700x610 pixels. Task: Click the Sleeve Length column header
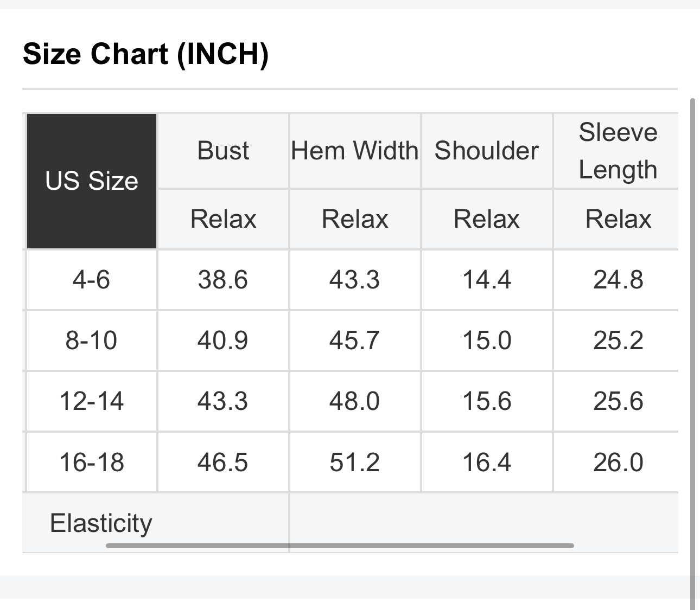click(618, 151)
